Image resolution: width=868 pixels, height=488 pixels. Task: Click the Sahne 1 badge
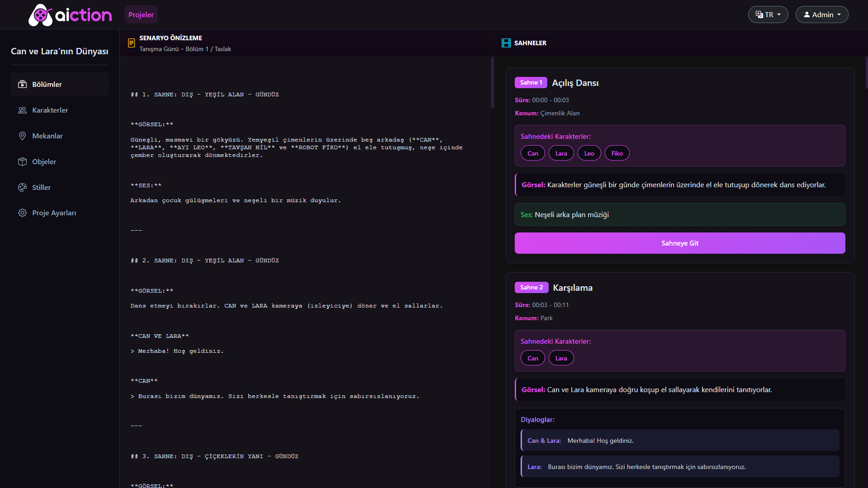[531, 83]
